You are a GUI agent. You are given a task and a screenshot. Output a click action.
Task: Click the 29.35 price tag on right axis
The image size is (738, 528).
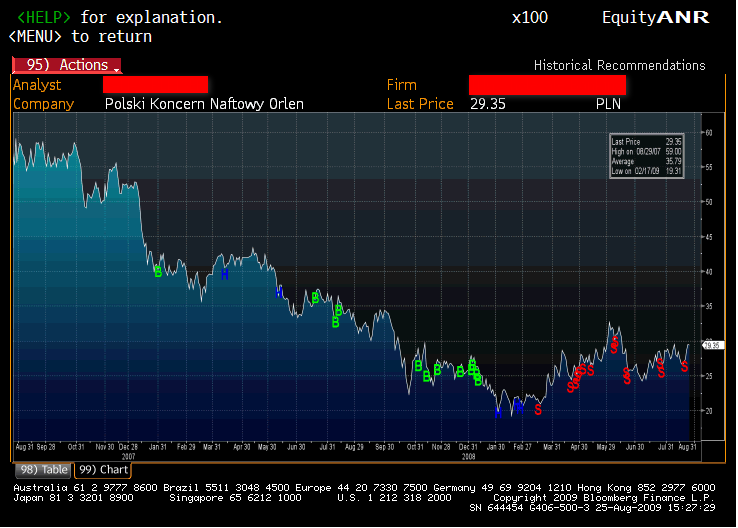713,345
